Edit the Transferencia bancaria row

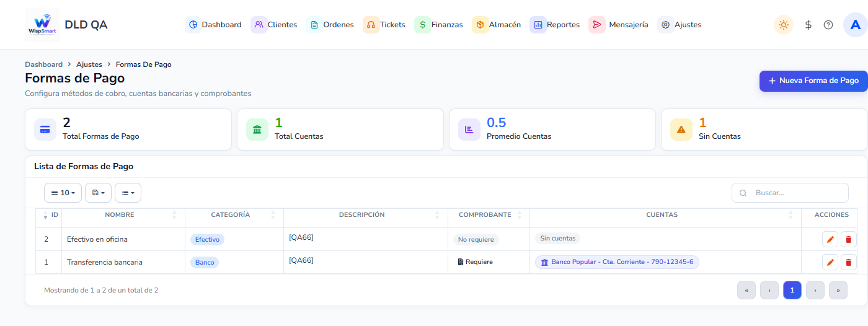point(830,262)
